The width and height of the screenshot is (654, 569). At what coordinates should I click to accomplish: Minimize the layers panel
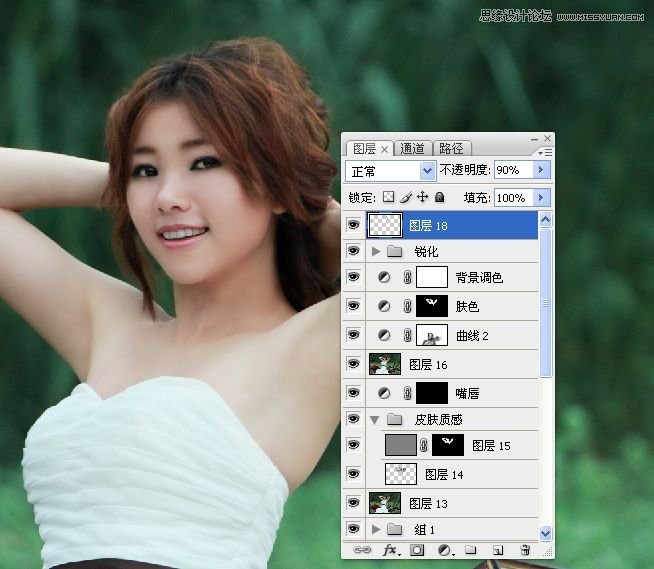coord(534,139)
